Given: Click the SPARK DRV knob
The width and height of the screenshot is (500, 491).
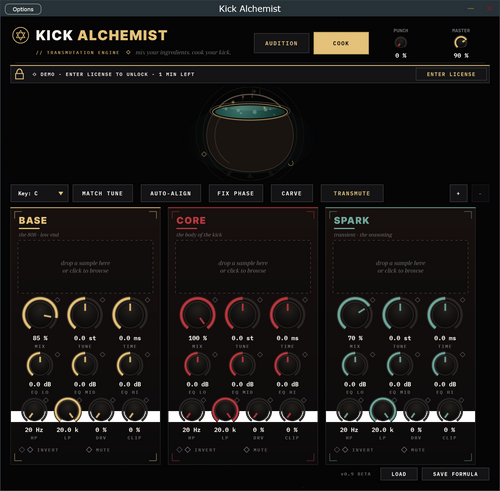Looking at the screenshot, I should pos(416,411).
